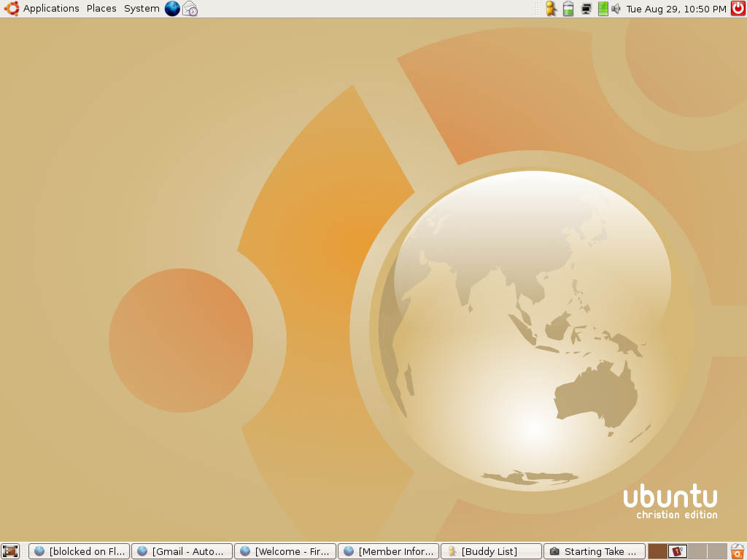Launch the web browser globe icon
Image resolution: width=747 pixels, height=560 pixels.
tap(172, 9)
